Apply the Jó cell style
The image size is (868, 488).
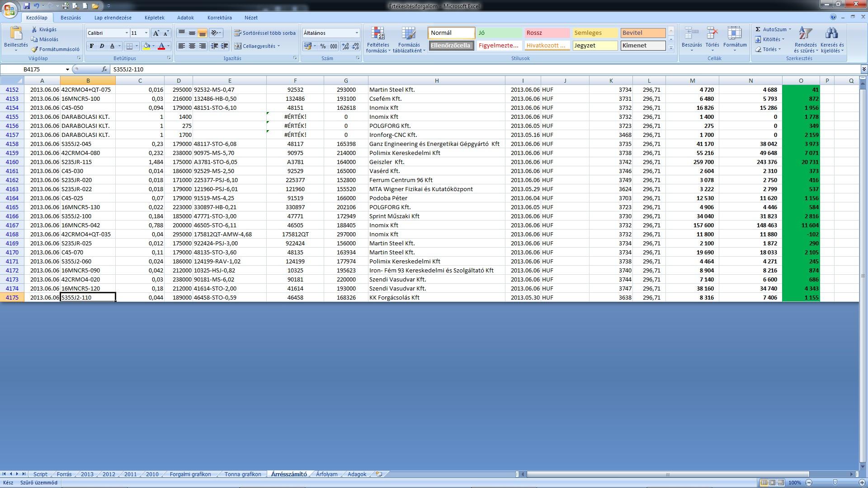coord(499,33)
